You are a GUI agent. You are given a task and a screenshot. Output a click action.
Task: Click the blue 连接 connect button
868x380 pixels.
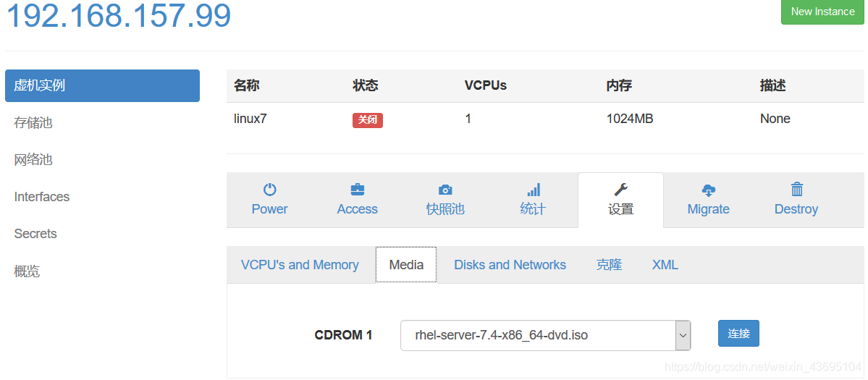point(738,334)
